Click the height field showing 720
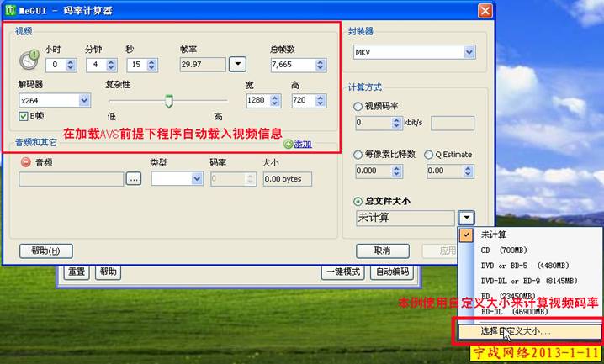 point(304,101)
